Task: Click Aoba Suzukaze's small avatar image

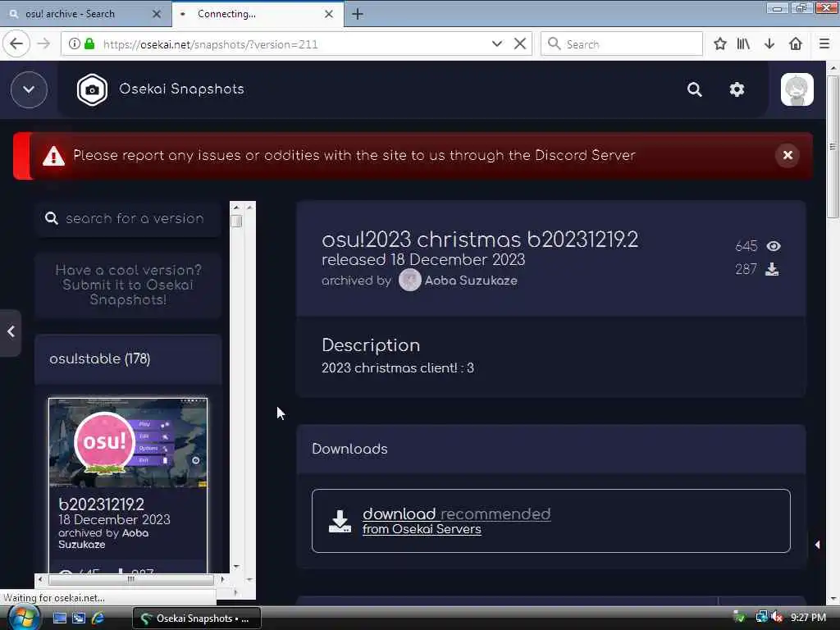Action: 410,281
